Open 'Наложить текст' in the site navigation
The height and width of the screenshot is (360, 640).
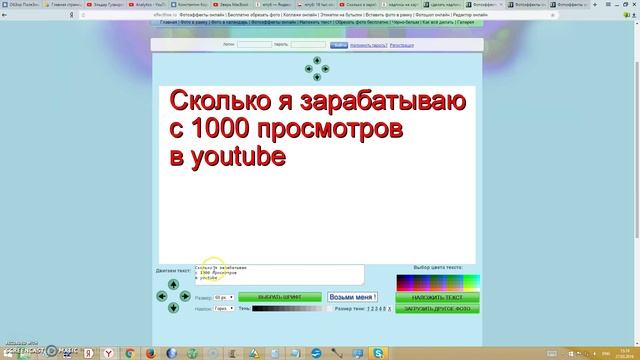(x=316, y=22)
